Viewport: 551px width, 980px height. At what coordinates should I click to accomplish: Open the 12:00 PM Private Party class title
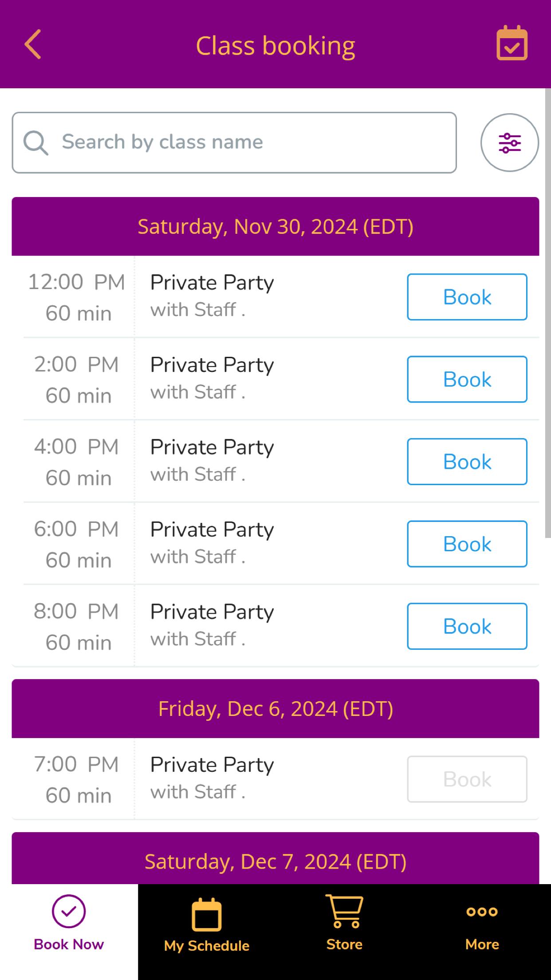(x=212, y=283)
